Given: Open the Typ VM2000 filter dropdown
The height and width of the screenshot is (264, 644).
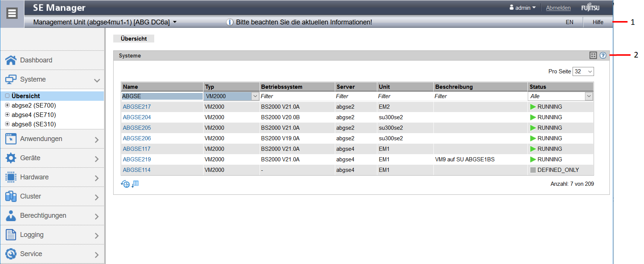Looking at the screenshot, I should click(x=255, y=96).
